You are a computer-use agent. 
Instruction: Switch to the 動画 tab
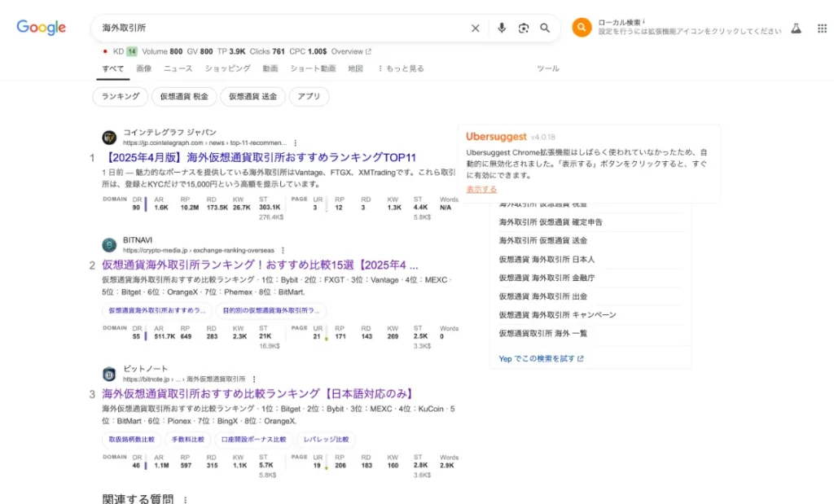tap(270, 68)
